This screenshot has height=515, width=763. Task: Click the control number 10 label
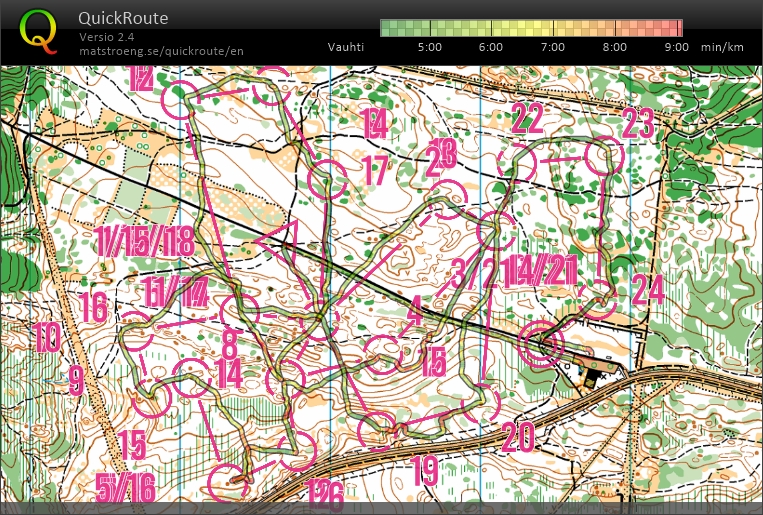click(x=46, y=338)
